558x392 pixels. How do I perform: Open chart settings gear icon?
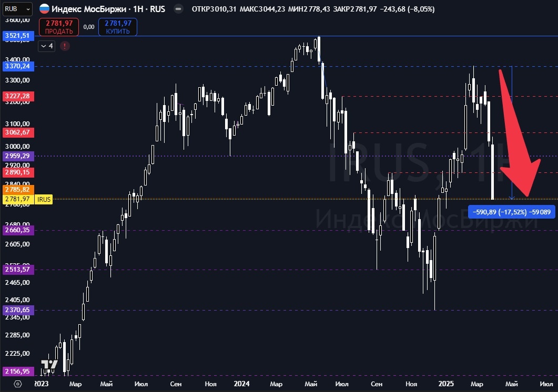pyautogui.click(x=17, y=384)
